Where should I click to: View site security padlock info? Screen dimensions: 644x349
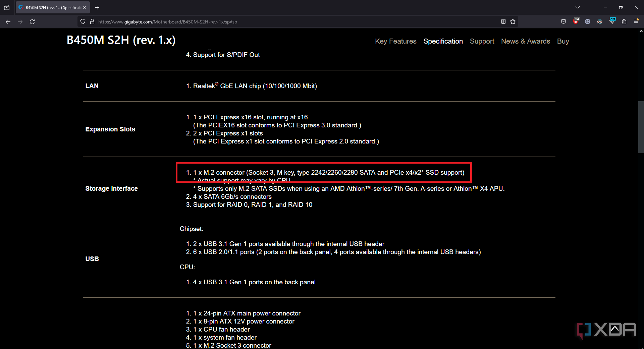point(92,22)
